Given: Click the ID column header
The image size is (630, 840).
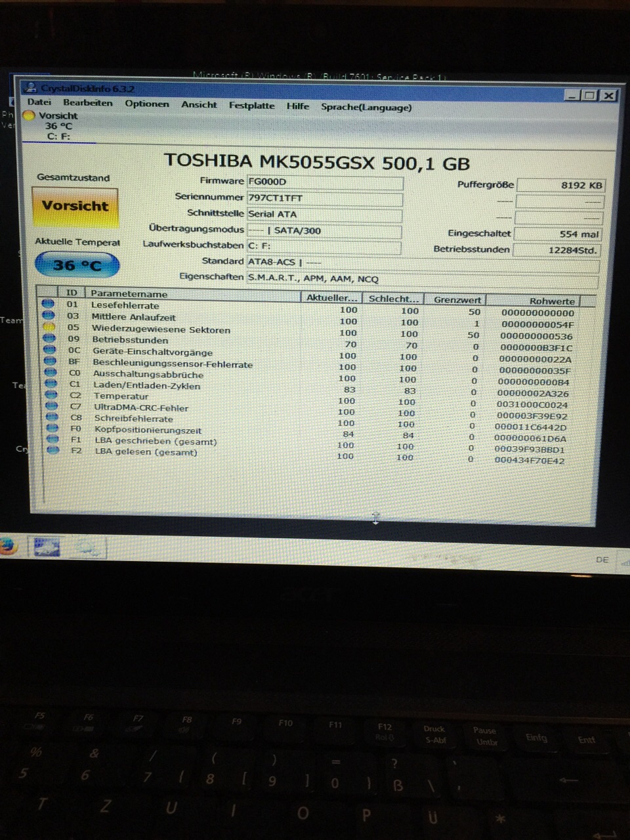Looking at the screenshot, I should pos(72,293).
